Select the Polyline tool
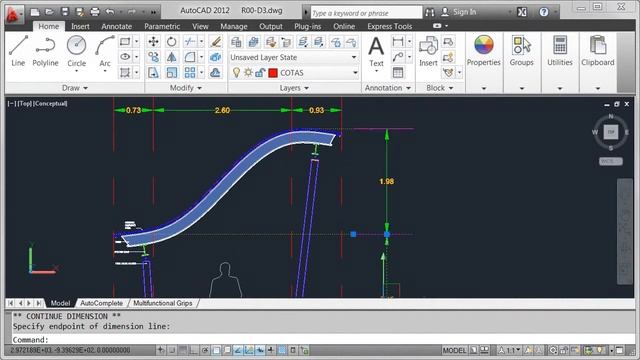640x360 pixels. [x=45, y=51]
